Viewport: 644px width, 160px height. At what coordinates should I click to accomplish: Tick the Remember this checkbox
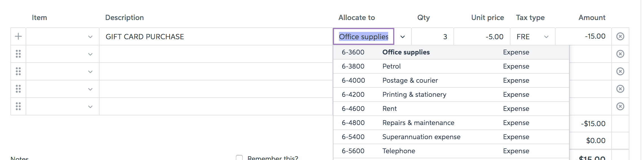coord(239,157)
